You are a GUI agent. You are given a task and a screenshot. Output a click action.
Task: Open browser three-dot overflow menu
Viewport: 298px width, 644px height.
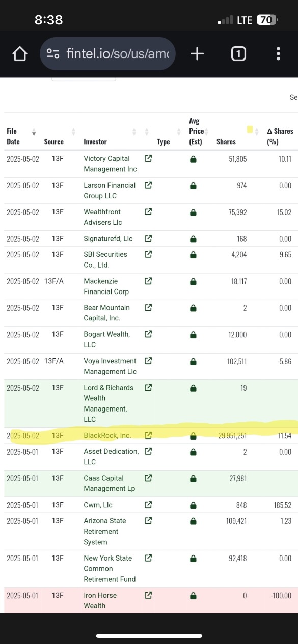tap(278, 53)
